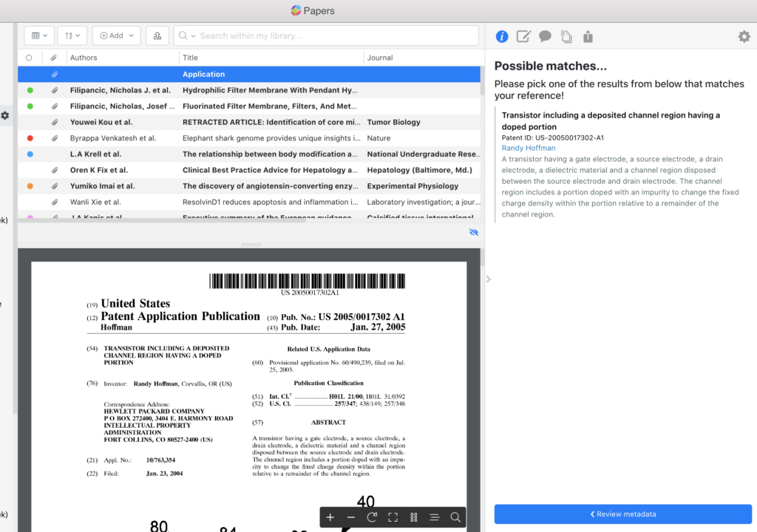The height and width of the screenshot is (532, 757).
Task: Toggle the select-all circle in table header
Action: 29,58
